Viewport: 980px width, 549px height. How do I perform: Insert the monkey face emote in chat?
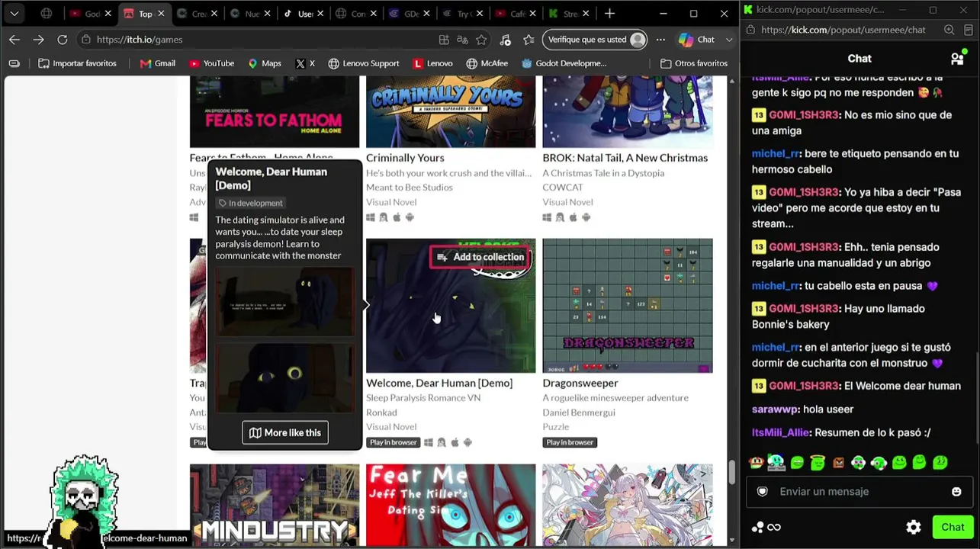tap(756, 462)
